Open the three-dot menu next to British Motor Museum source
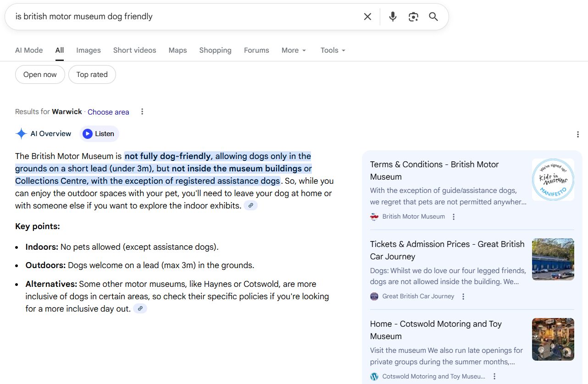The height and width of the screenshot is (384, 588). click(x=454, y=217)
